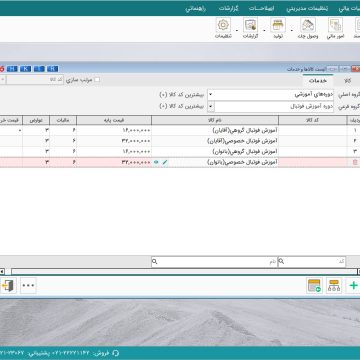View the highlighted row via eye icon

156,162
